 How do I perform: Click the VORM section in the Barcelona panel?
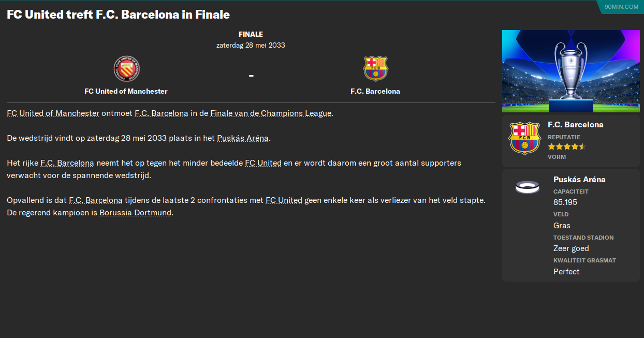tap(557, 156)
